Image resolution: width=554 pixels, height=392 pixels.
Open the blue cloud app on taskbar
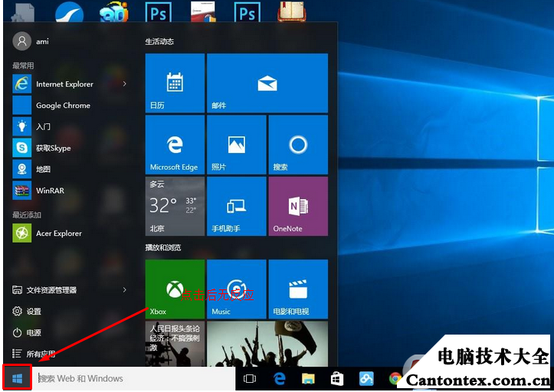pyautogui.click(x=366, y=378)
